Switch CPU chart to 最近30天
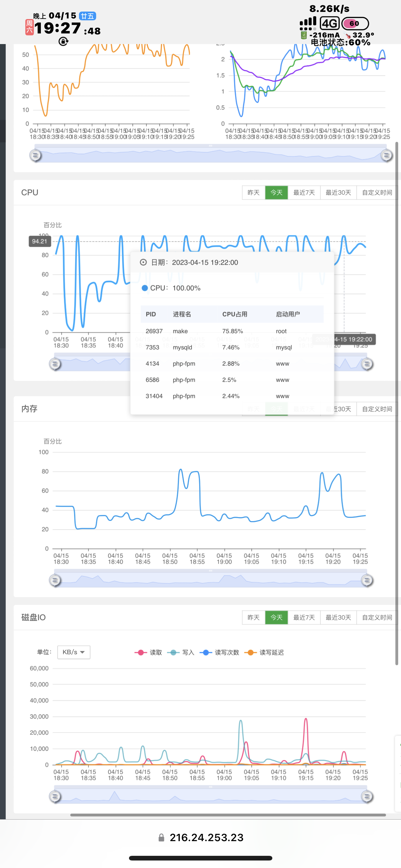 (338, 192)
